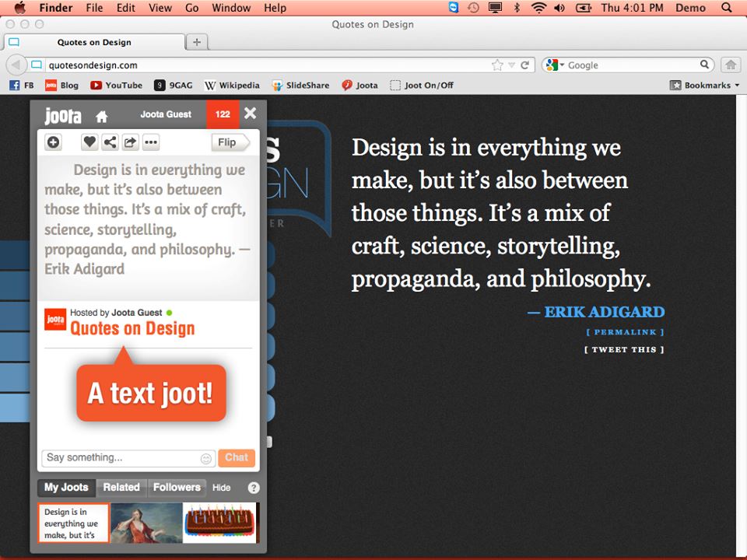Open search engine selector dropdown
This screenshot has width=747, height=560.
[555, 65]
